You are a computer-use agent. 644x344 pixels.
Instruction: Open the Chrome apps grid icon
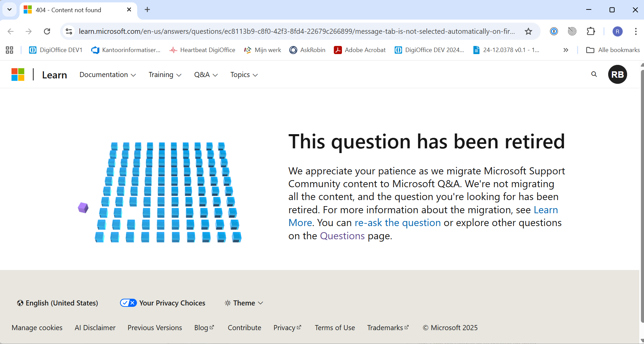(9, 50)
